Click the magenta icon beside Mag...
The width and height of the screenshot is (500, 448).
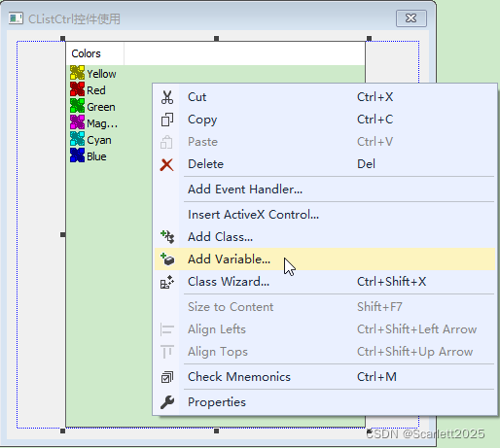point(77,122)
